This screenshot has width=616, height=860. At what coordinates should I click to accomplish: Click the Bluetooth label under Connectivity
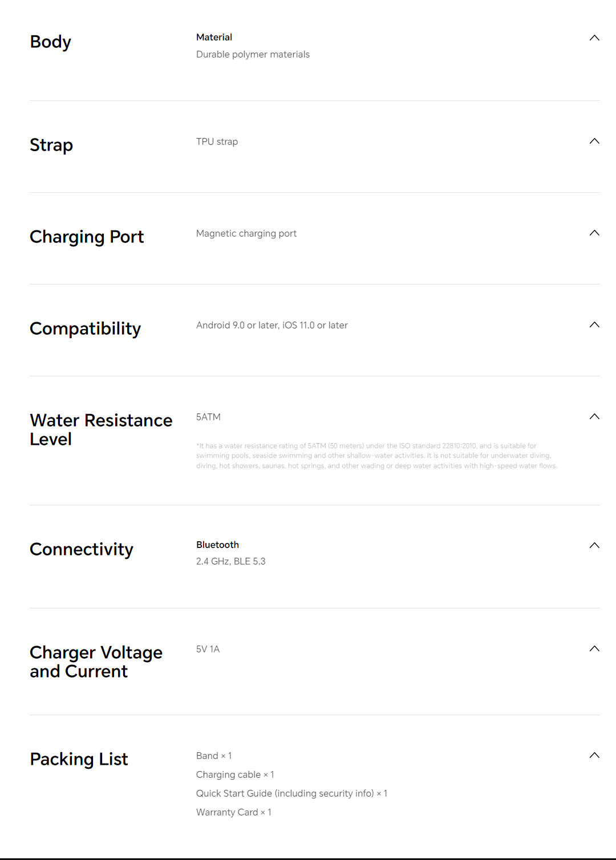click(217, 545)
